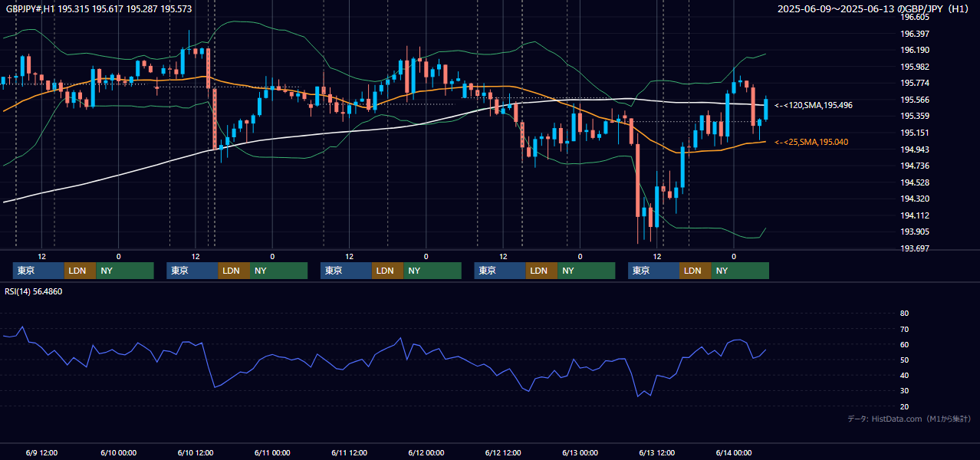Select price level 196.190 on the axis
This screenshot has height=460, width=980.
click(x=915, y=50)
